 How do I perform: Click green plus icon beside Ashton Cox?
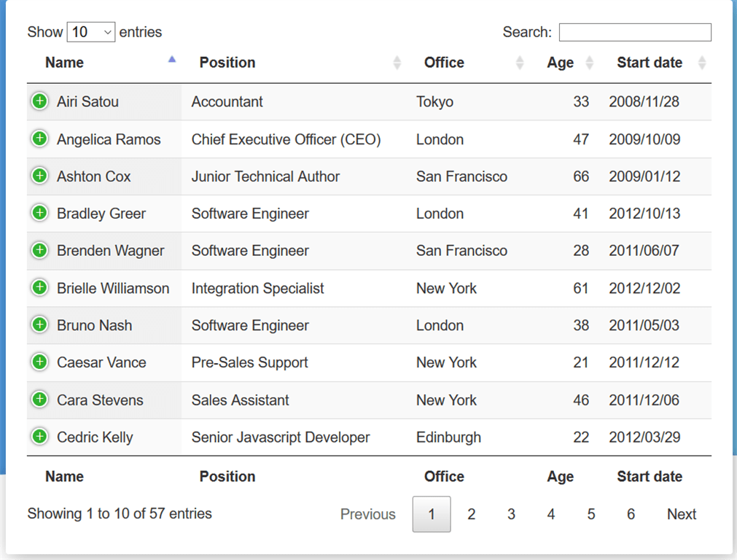(39, 176)
